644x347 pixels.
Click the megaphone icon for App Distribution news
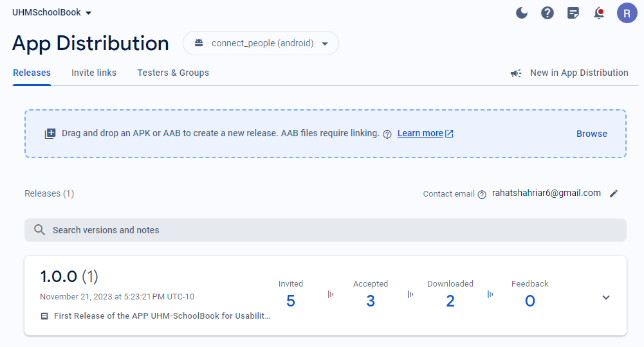point(516,73)
